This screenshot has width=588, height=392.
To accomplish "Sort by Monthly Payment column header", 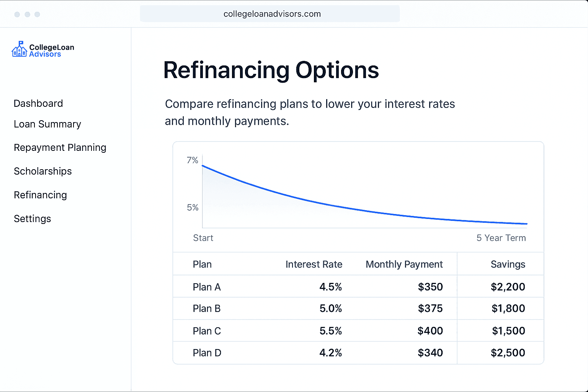I will [x=404, y=264].
